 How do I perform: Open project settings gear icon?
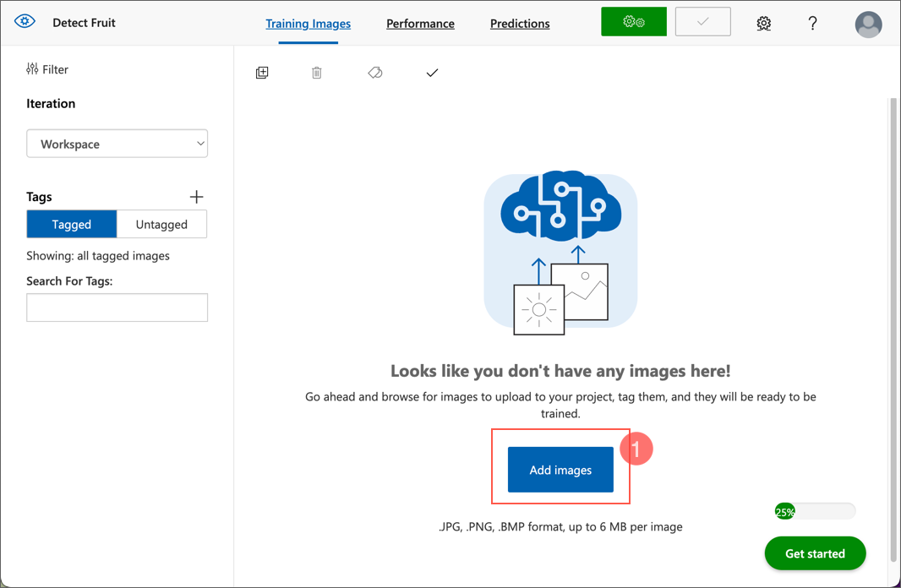pos(764,23)
